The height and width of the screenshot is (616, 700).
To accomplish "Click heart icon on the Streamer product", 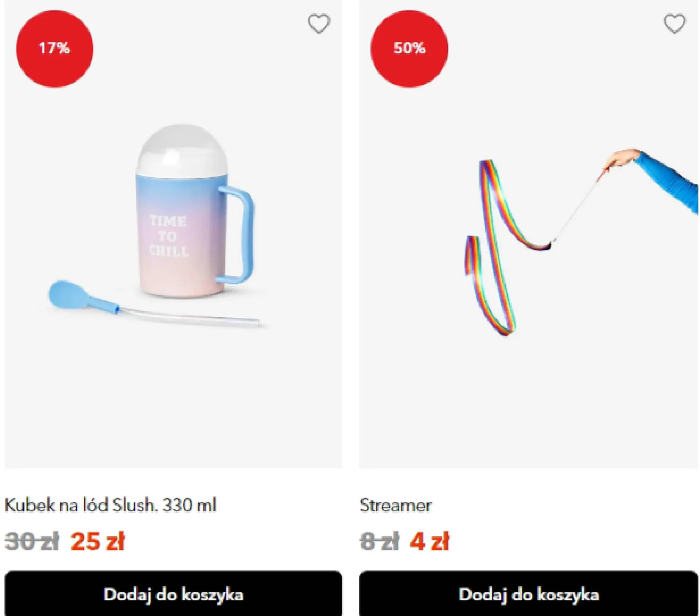I will pyautogui.click(x=674, y=23).
